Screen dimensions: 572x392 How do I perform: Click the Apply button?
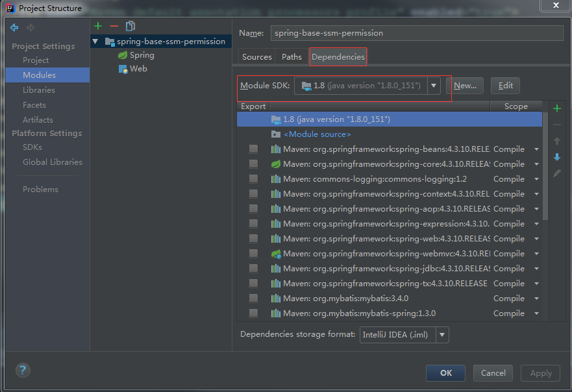pos(540,373)
